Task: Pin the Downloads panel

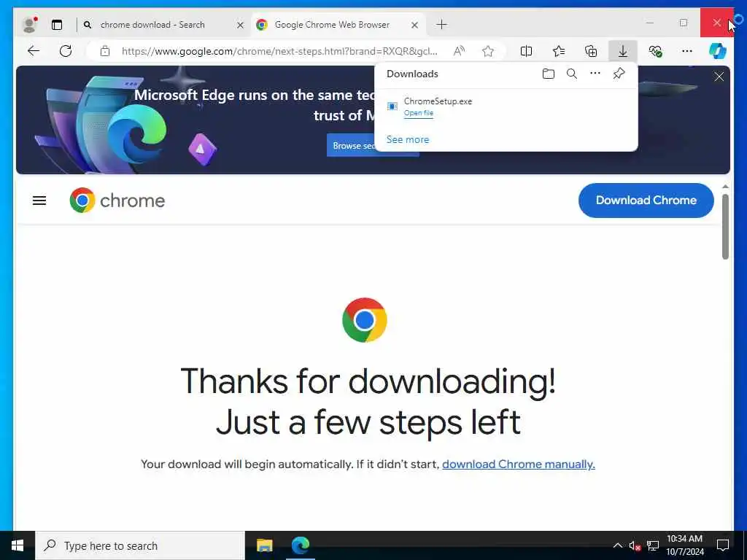Action: pos(619,74)
